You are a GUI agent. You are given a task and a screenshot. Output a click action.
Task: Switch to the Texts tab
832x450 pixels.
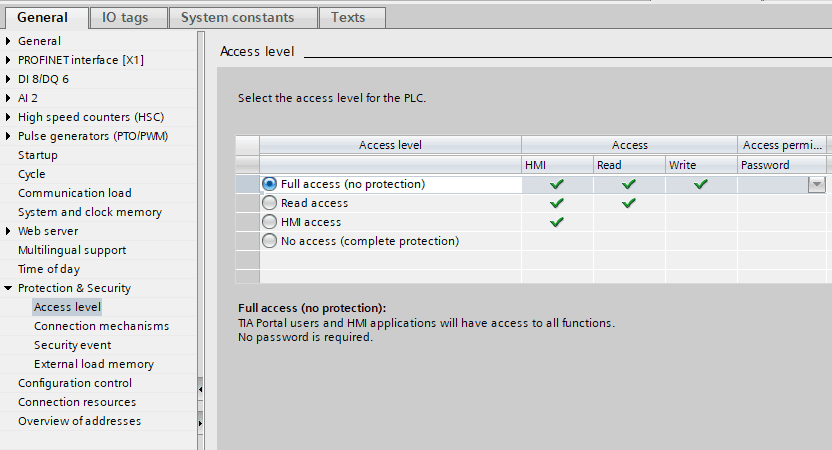click(348, 17)
